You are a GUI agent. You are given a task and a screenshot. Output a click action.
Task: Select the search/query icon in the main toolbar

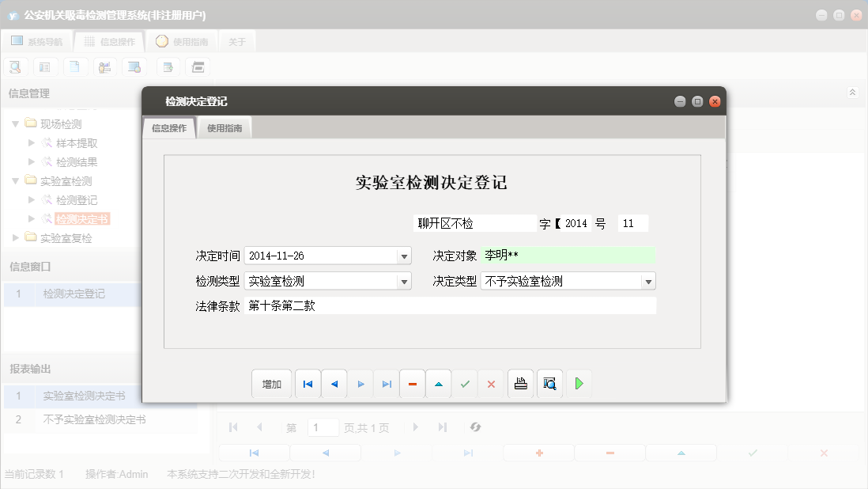(x=15, y=66)
